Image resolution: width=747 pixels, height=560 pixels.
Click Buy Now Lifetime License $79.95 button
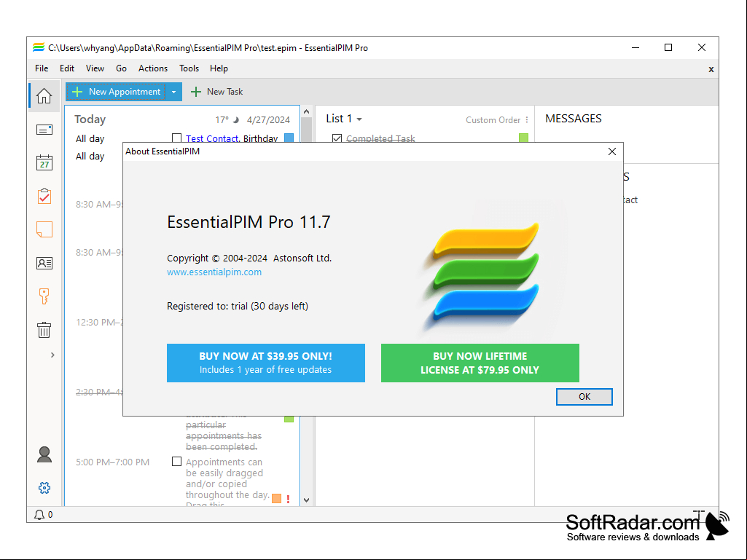[x=480, y=363]
